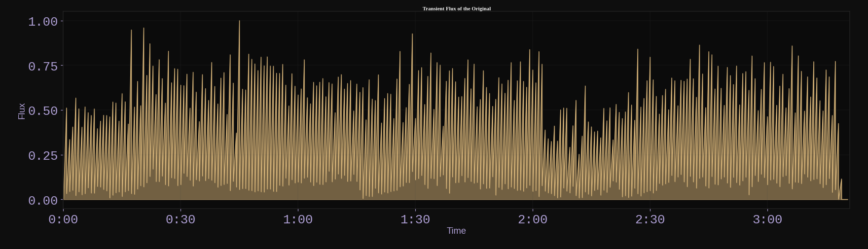Click the 0.75 y-axis tick label

coord(43,67)
